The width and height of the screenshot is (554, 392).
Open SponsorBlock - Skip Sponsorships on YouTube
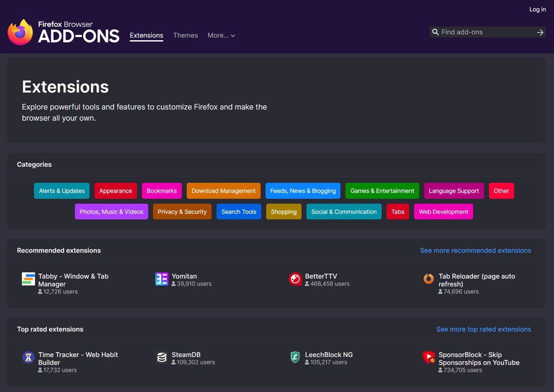pyautogui.click(x=479, y=359)
